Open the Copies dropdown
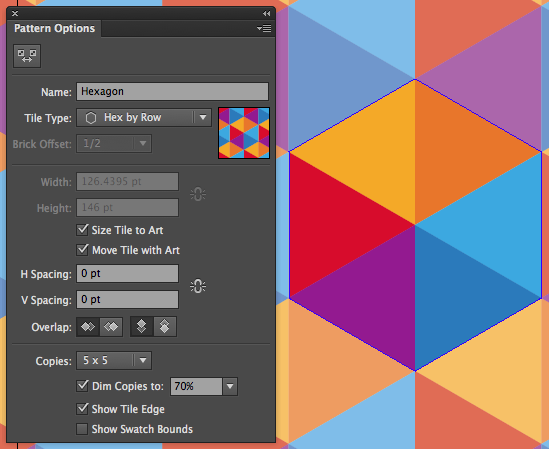This screenshot has width=549, height=449. [x=114, y=360]
